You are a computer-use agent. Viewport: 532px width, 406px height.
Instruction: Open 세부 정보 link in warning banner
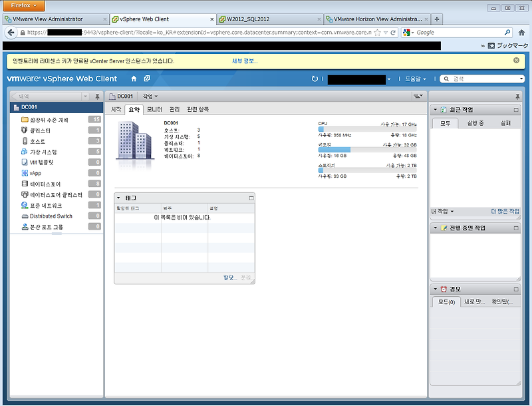tap(245, 61)
